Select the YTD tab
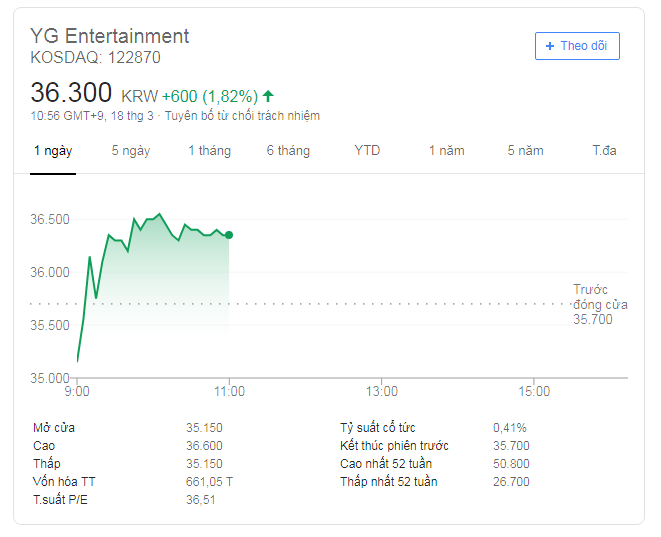Screen dimensions: 661x537 click(367, 151)
